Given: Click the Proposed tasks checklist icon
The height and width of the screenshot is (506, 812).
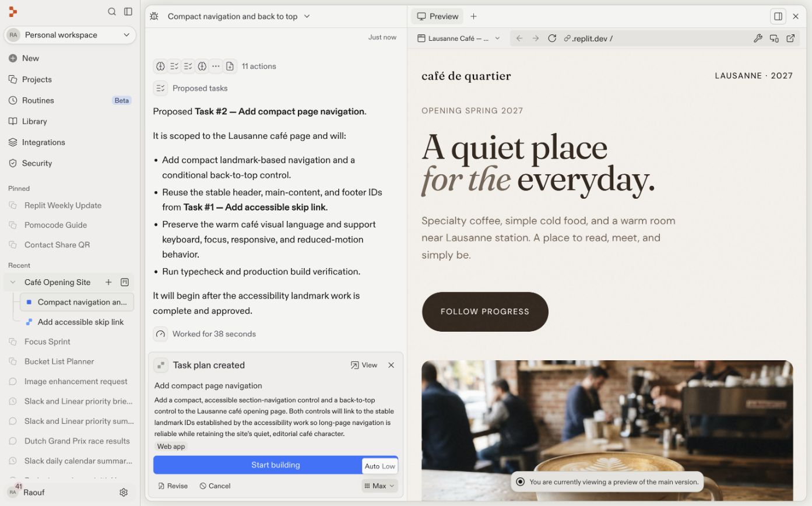Looking at the screenshot, I should pos(160,88).
